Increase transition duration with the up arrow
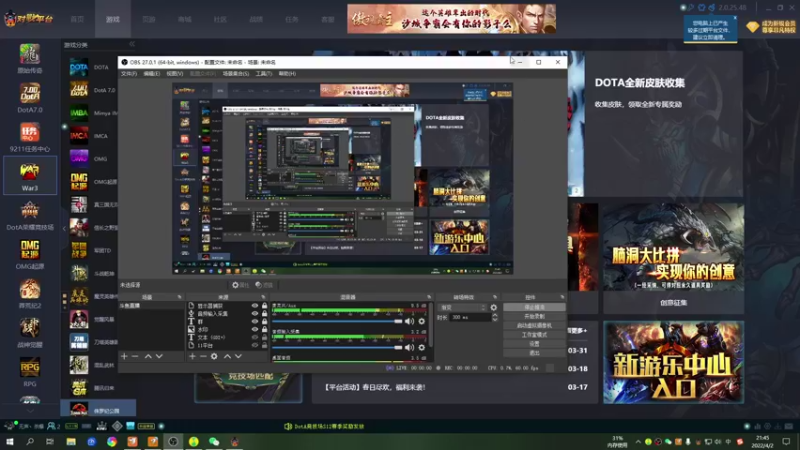Viewport: 800px width, 450px height. point(494,315)
